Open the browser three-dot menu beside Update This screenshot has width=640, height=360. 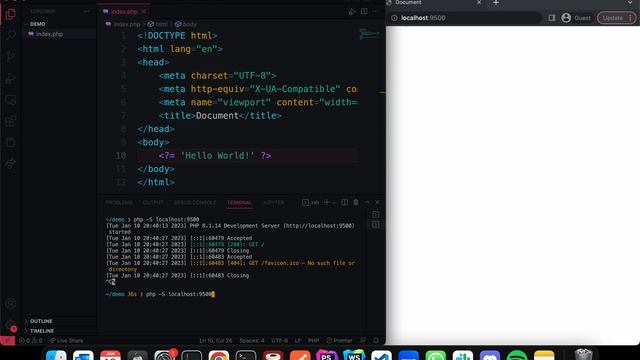(x=631, y=18)
